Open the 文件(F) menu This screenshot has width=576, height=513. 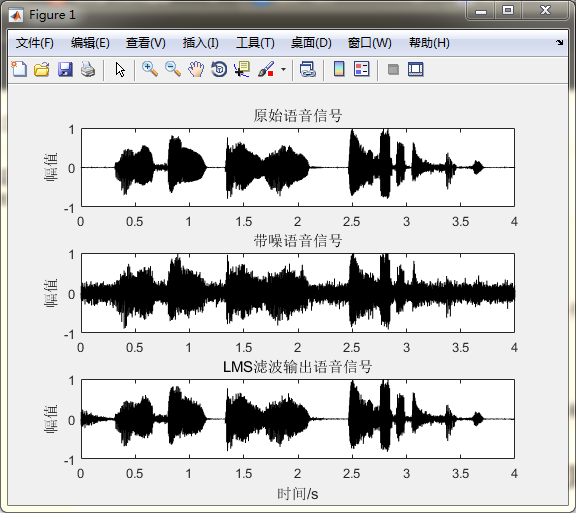point(35,43)
